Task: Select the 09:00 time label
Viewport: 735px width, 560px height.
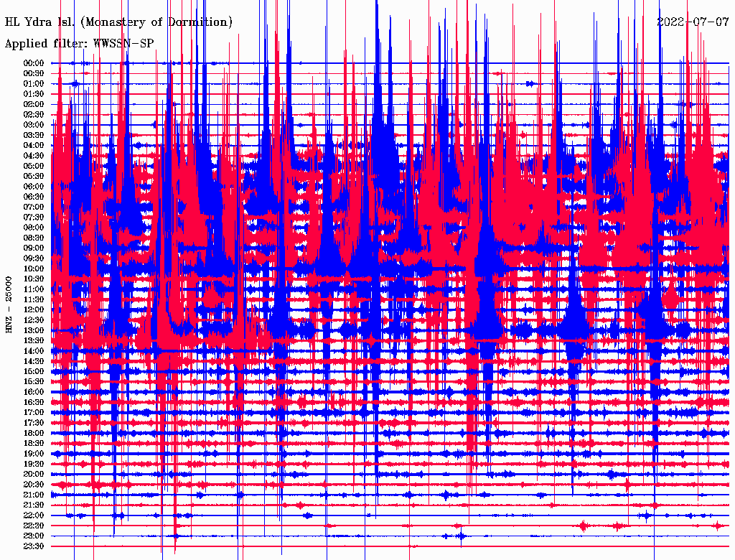Action: 34,248
